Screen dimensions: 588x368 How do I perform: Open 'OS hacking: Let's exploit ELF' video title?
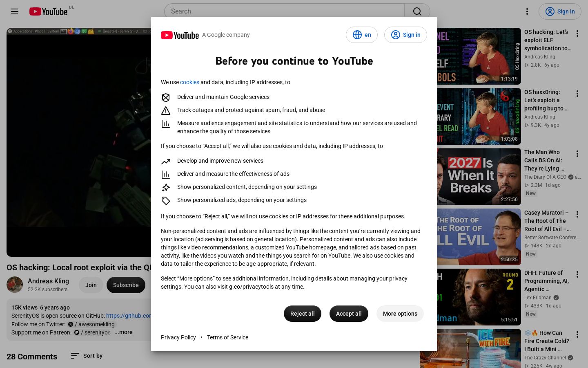pos(548,40)
